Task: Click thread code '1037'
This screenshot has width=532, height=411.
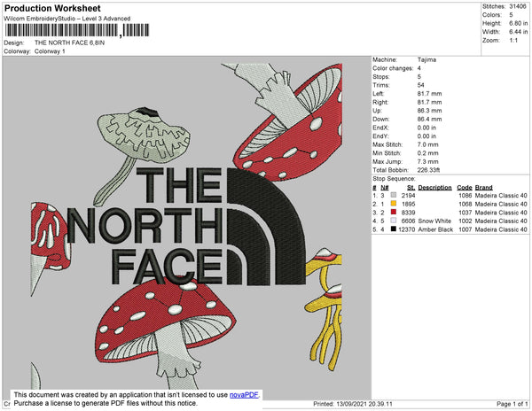Action: 465,213
